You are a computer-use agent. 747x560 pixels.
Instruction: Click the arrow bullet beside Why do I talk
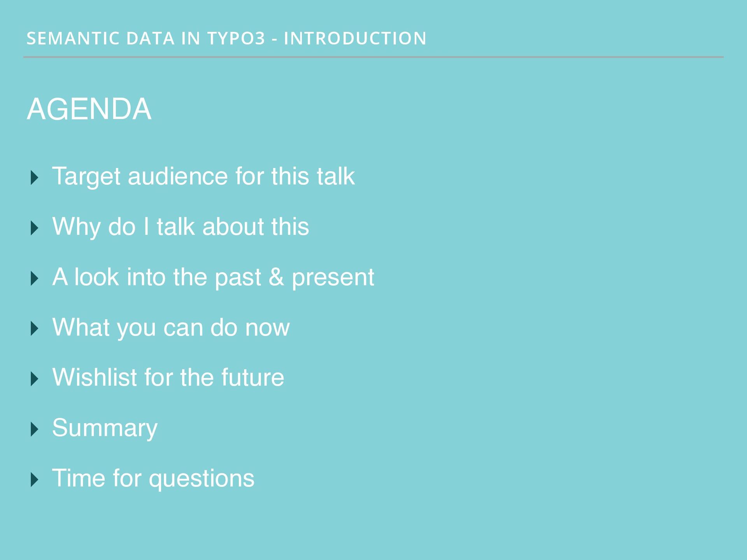click(35, 228)
